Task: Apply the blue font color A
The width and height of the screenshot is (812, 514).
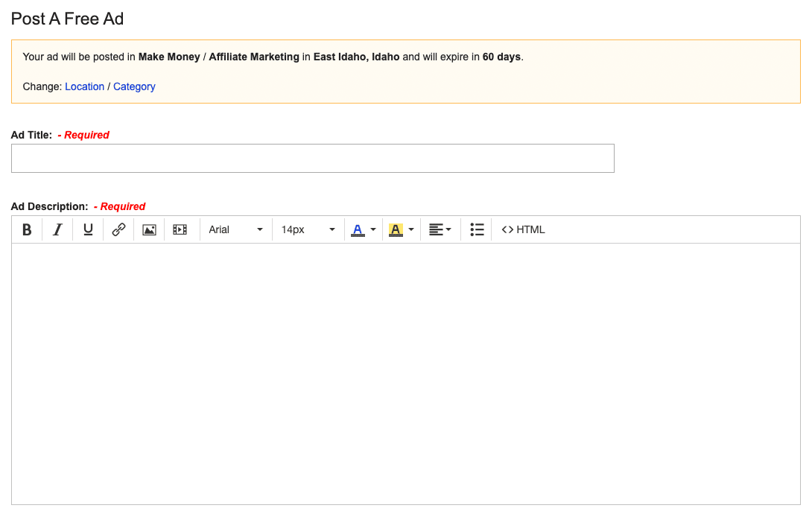Action: (x=358, y=229)
